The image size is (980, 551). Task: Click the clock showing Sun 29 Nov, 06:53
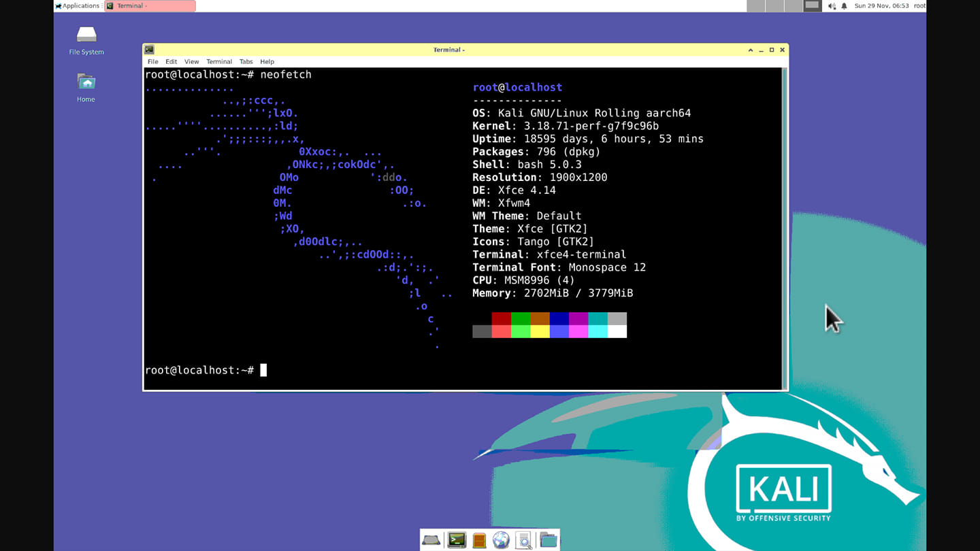881,6
